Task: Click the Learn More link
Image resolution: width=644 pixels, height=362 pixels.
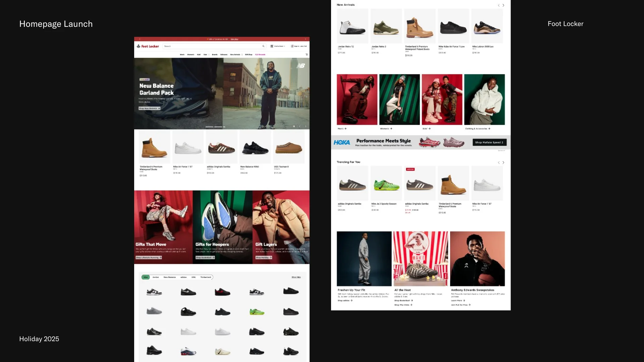Action: point(458,301)
